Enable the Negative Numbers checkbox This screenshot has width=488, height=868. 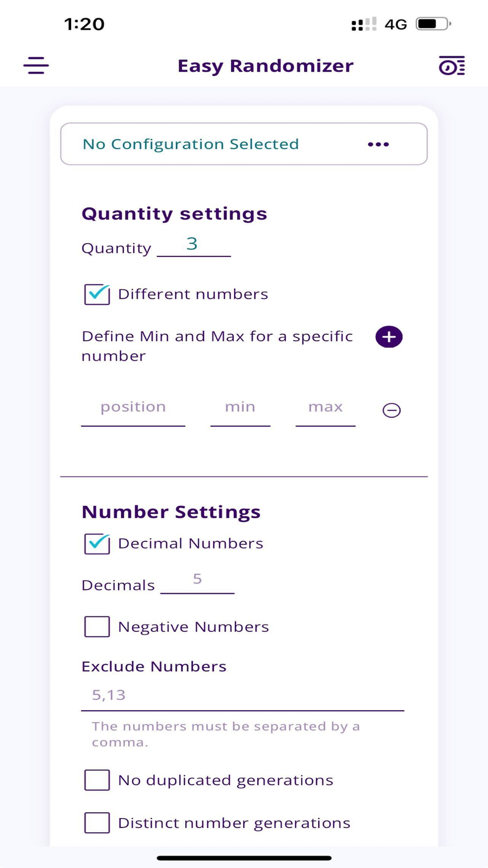coord(97,627)
